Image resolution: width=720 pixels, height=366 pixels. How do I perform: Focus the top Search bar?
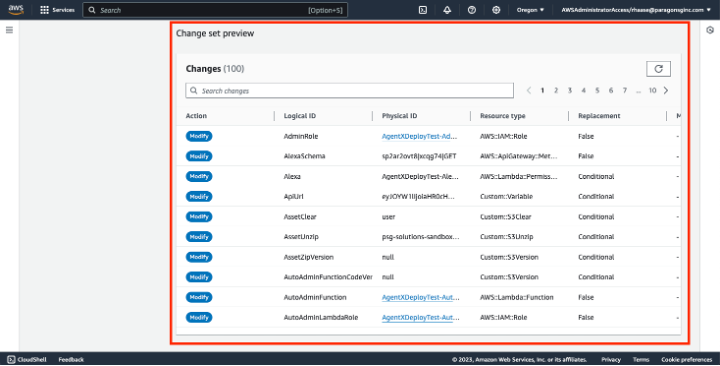tap(215, 10)
